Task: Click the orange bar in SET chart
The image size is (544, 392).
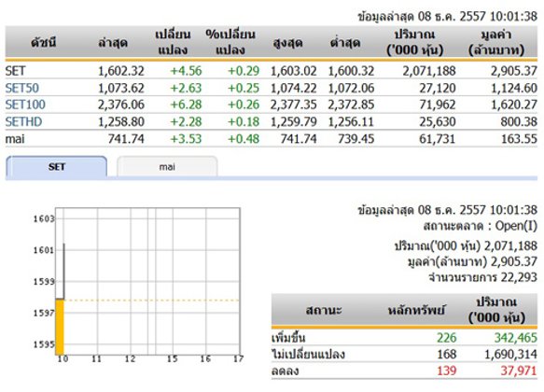Action: (x=60, y=327)
